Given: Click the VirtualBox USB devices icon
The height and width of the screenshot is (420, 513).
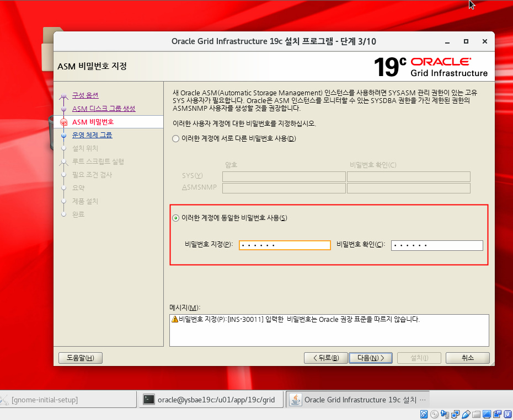Looking at the screenshot, I should (466, 414).
